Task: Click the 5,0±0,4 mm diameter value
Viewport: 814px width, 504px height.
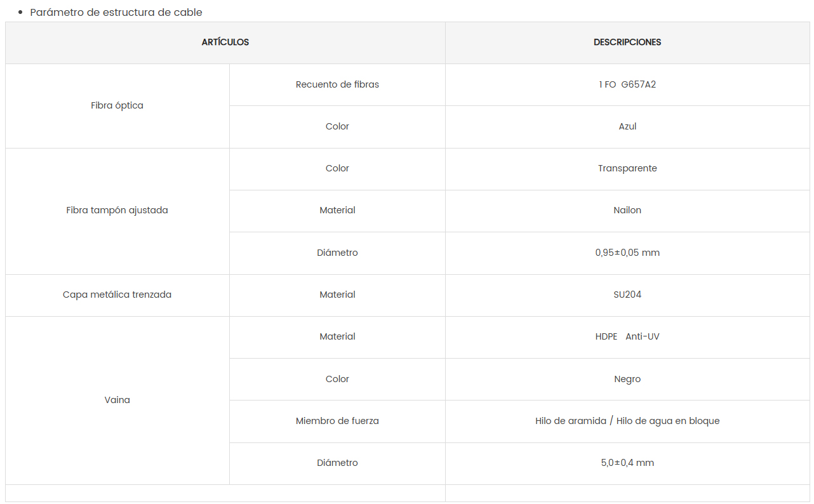Action: 627,463
